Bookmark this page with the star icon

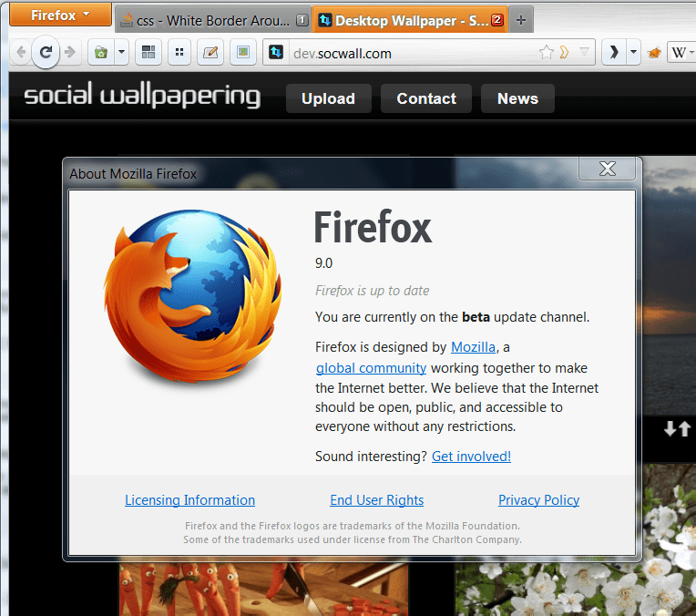(x=546, y=53)
